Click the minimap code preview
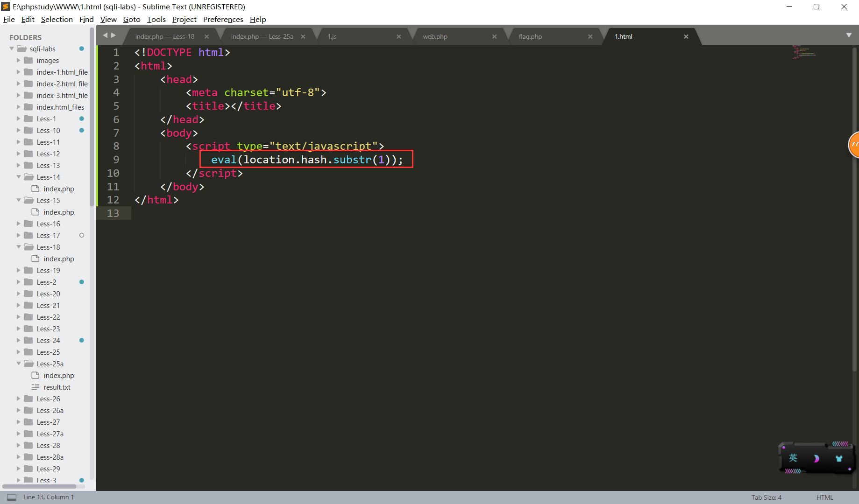Viewport: 859px width, 504px height. coord(804,52)
